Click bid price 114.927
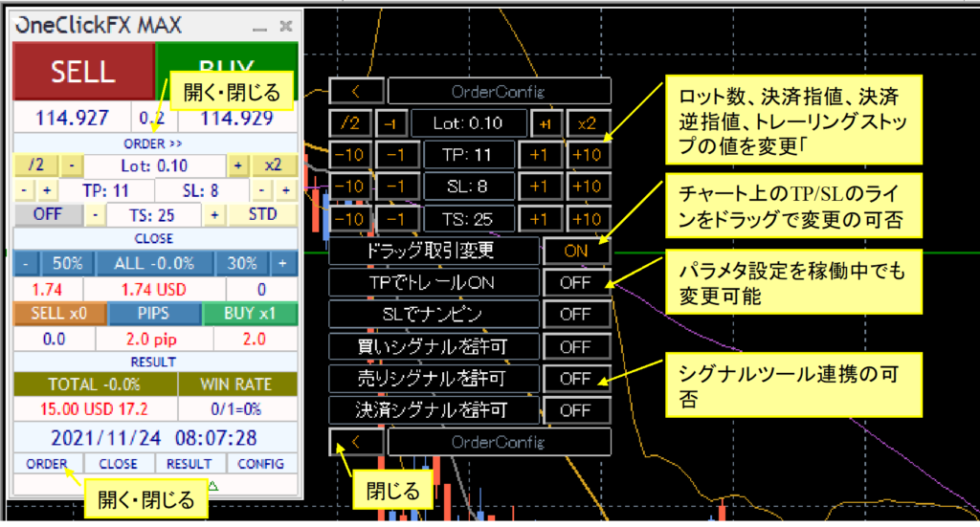Screen dimensions: 980x527 click(x=73, y=118)
